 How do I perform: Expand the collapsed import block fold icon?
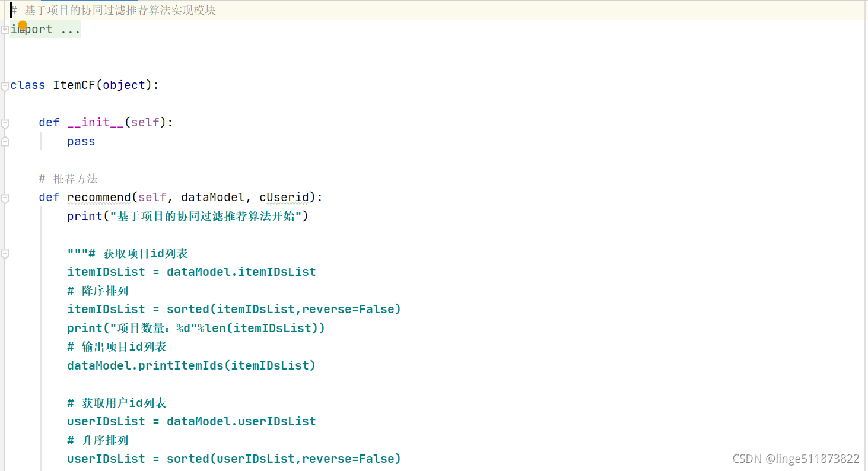coord(5,30)
